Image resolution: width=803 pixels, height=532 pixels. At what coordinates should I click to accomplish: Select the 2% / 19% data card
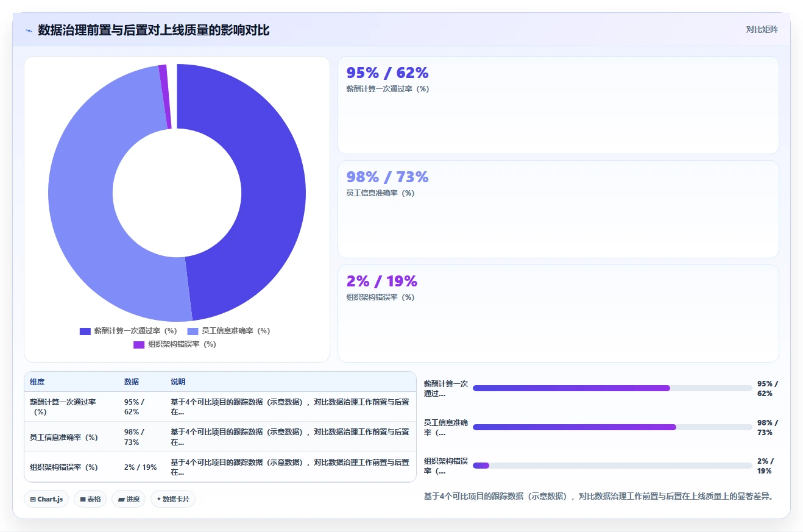[x=558, y=313]
